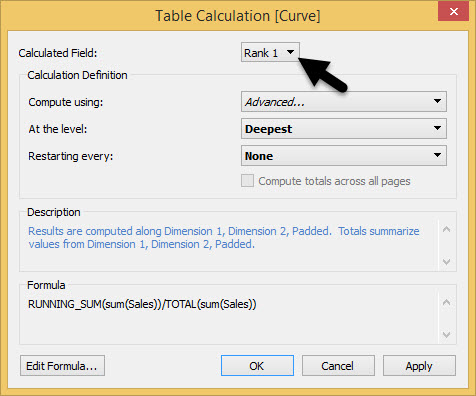Click the Table Calculation [Curve] title
The image size is (476, 396).
pyautogui.click(x=238, y=16)
